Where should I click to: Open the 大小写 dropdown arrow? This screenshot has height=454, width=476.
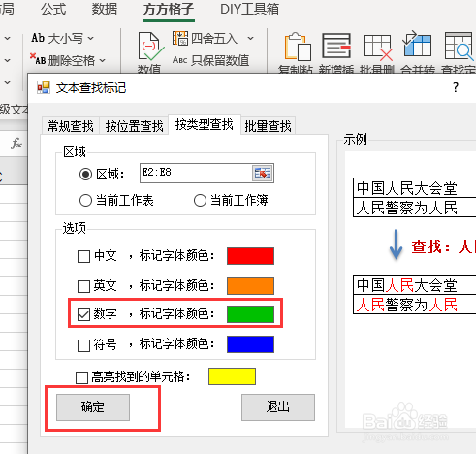[91, 39]
